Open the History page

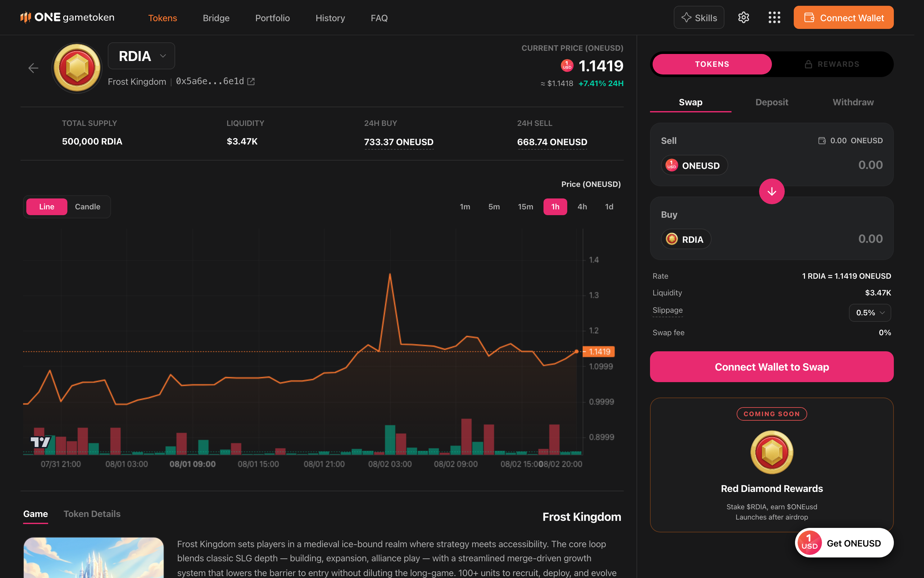click(x=330, y=18)
